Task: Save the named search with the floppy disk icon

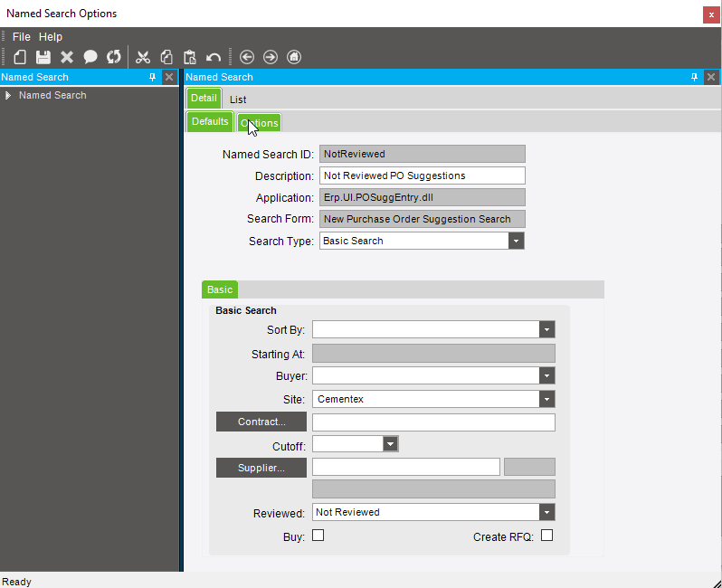Action: click(43, 57)
